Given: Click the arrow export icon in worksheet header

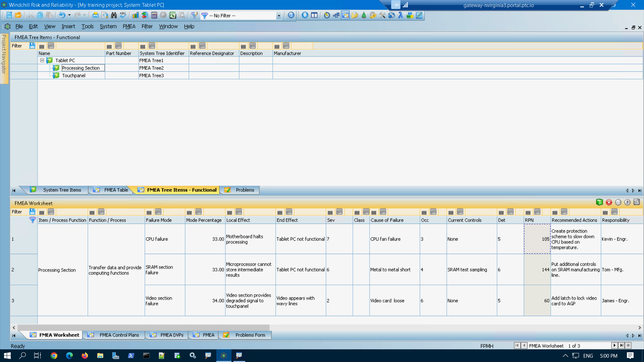Looking at the screenshot, I should pos(637,202).
